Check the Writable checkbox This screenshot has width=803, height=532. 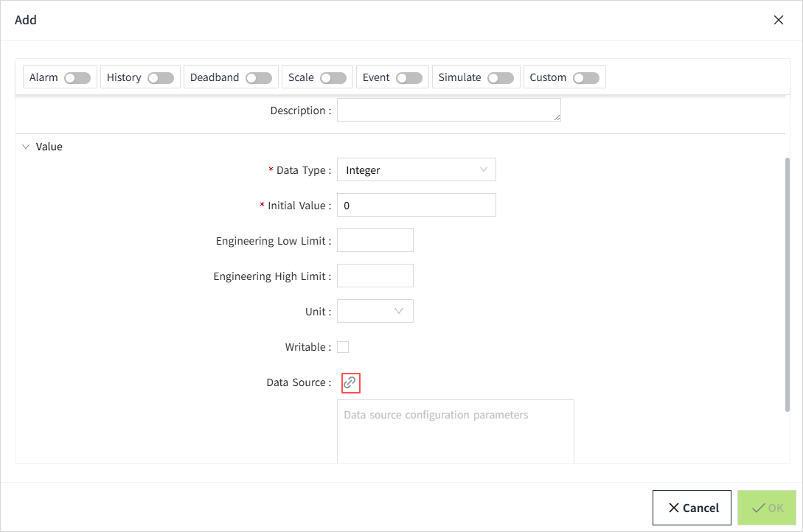point(343,347)
